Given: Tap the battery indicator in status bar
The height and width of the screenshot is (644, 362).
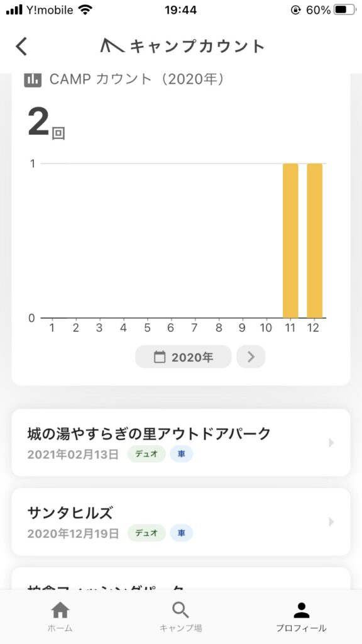Looking at the screenshot, I should pos(345,10).
